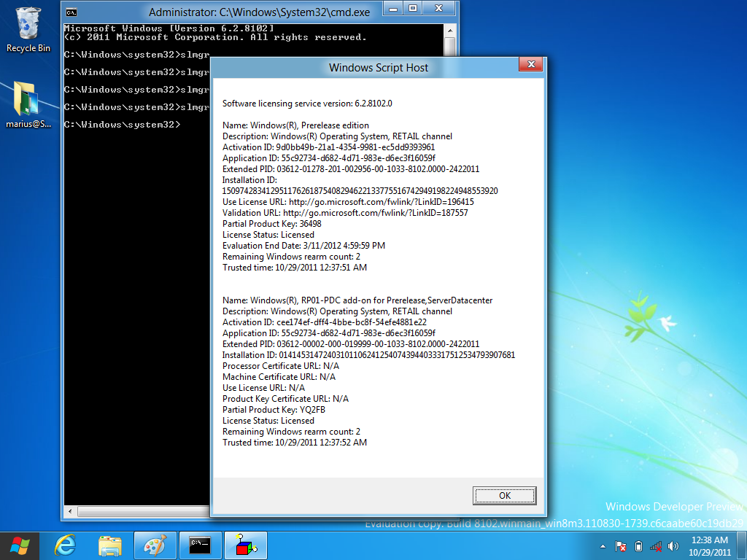Click 'Name: Windows(R), Prerelease edition' text
This screenshot has height=560, width=747.
(295, 125)
